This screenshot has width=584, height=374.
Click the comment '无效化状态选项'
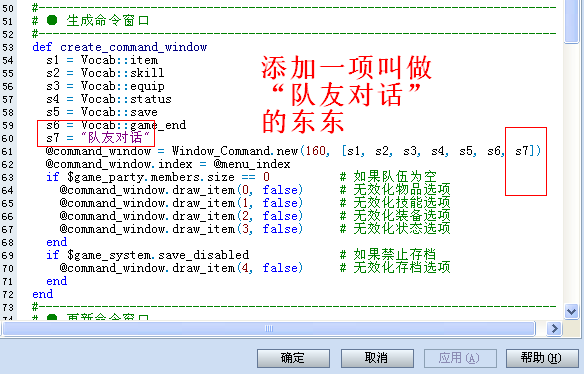click(x=402, y=228)
